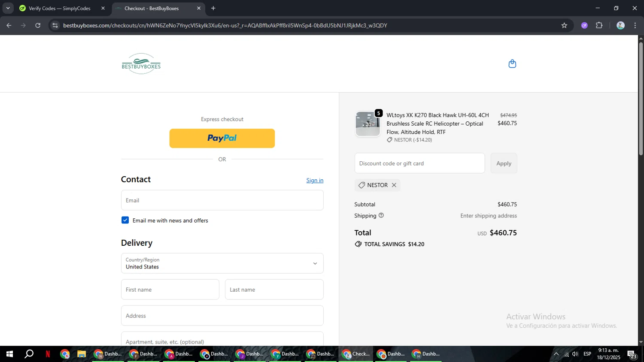
Task: Go back to previous page
Action: 9,25
